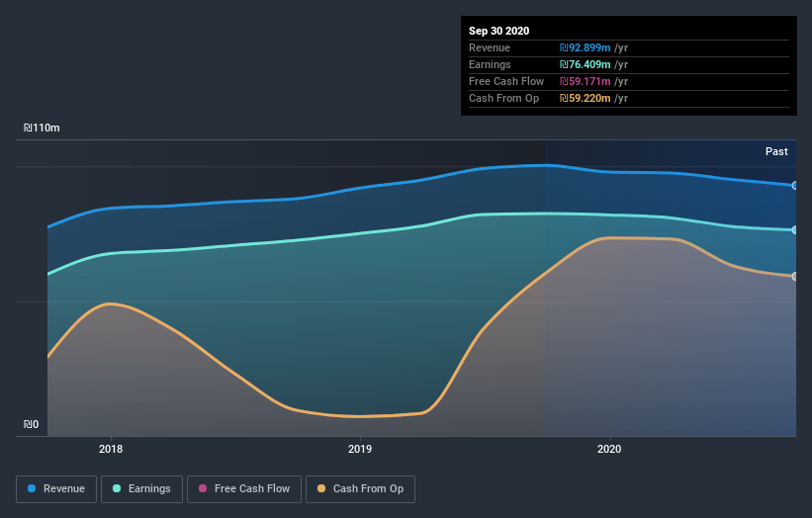This screenshot has height=518, width=812.
Task: Click the Cash From Op line end marker
Action: [x=795, y=277]
